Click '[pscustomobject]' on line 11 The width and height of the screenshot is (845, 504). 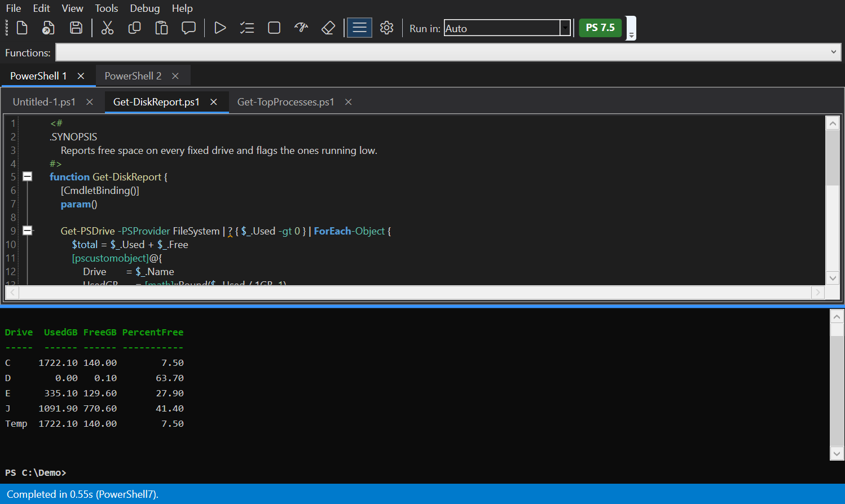coord(110,258)
